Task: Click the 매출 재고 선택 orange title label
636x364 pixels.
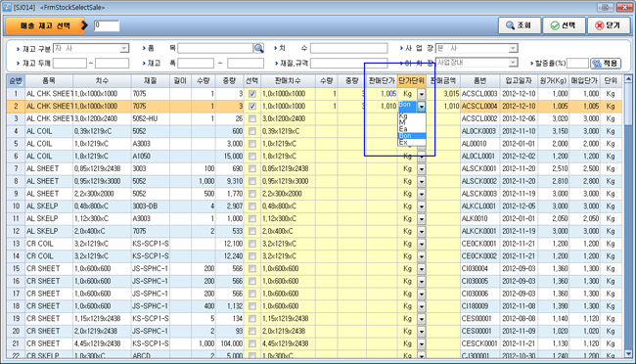Action: (45, 25)
